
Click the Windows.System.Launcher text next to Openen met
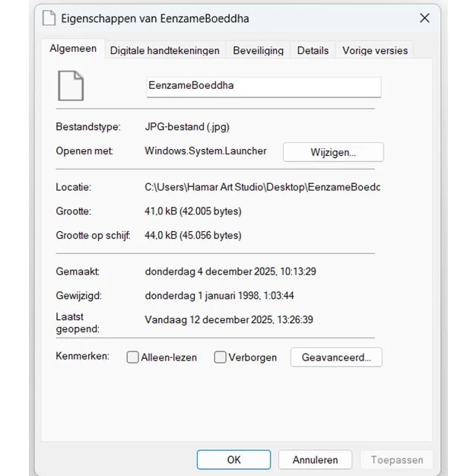point(205,151)
